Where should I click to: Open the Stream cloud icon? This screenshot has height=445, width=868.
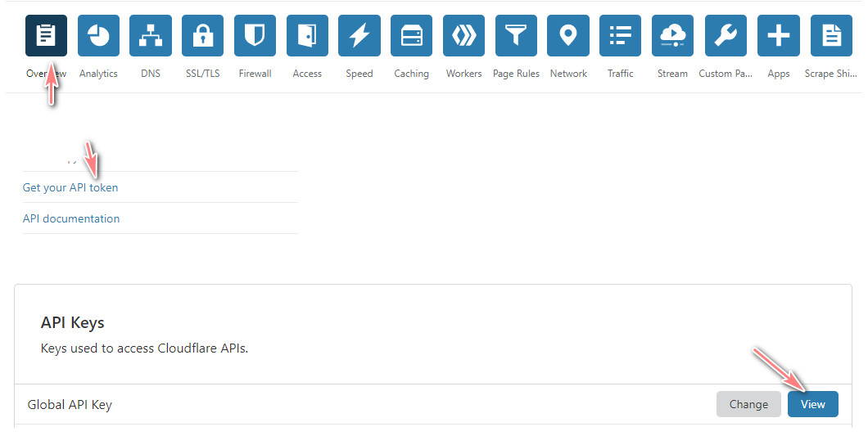[x=672, y=36]
